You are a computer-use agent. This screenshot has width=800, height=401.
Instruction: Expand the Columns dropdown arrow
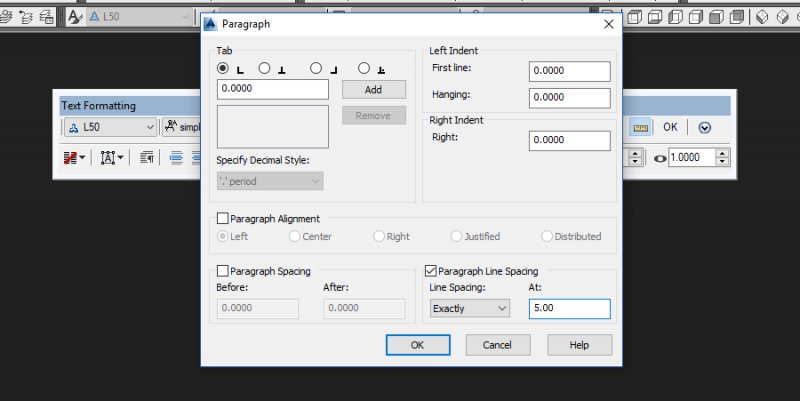(82, 158)
